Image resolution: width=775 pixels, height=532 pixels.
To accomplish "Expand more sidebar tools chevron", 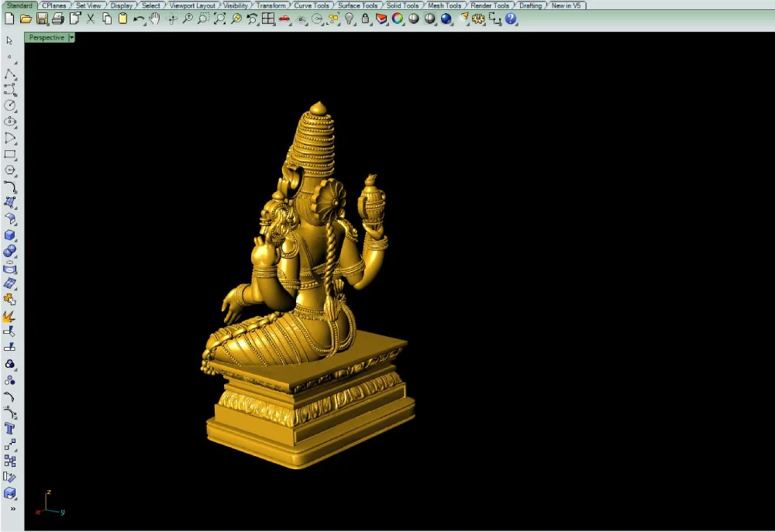I will (13, 509).
